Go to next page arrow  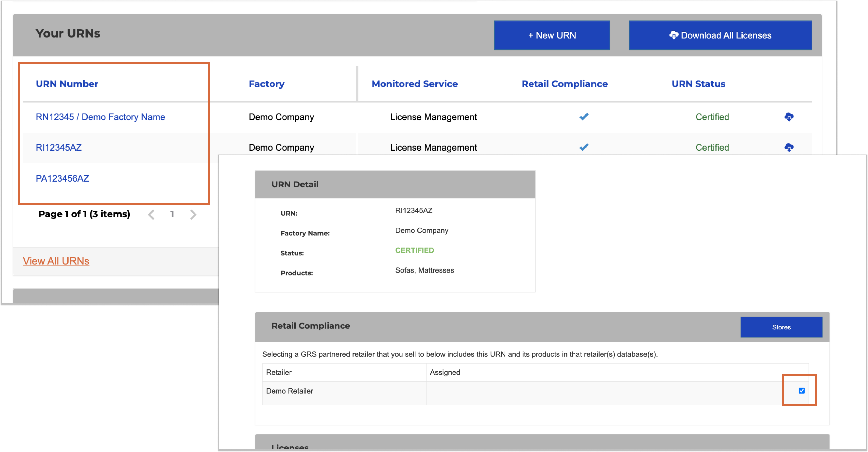193,215
